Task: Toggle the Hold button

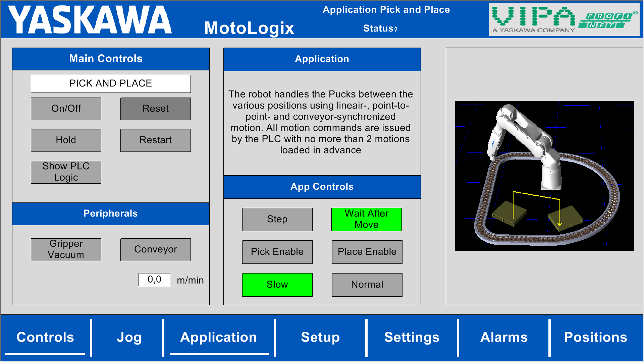Action: (66, 140)
